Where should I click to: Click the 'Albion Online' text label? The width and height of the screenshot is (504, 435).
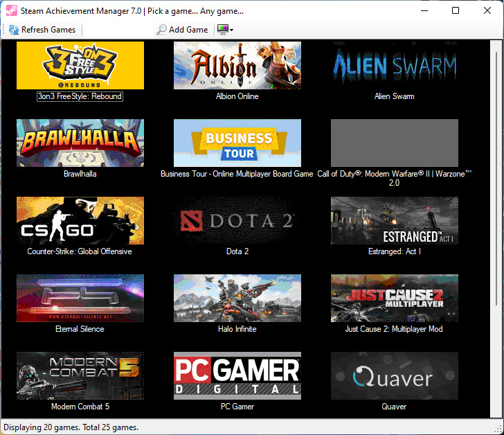point(237,96)
